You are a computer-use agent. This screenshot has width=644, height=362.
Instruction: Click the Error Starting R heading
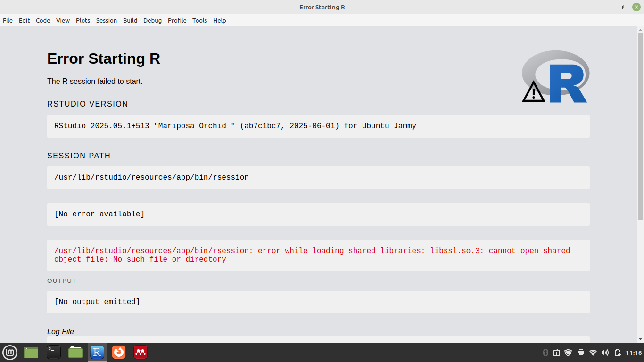[104, 58]
